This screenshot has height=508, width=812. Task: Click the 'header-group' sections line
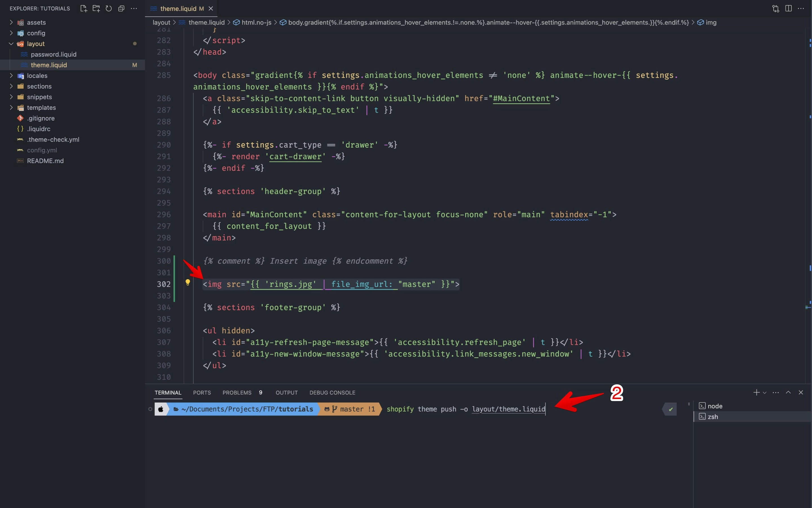click(272, 192)
